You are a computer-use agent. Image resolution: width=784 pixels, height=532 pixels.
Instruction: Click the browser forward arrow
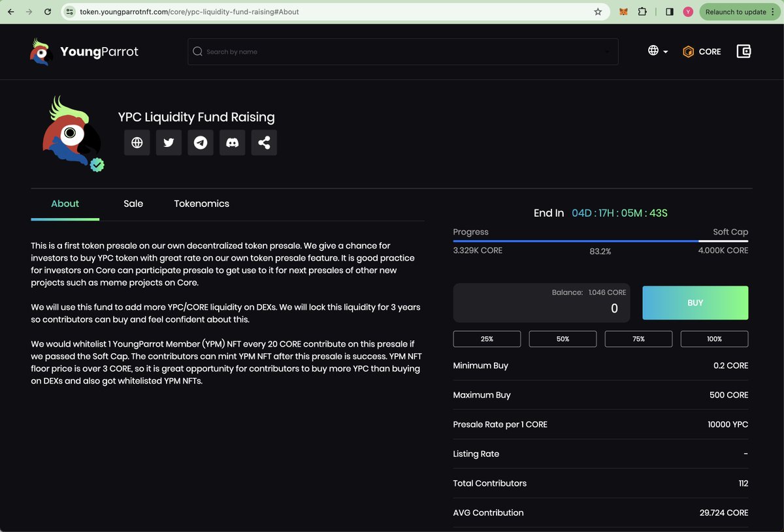[x=28, y=12]
